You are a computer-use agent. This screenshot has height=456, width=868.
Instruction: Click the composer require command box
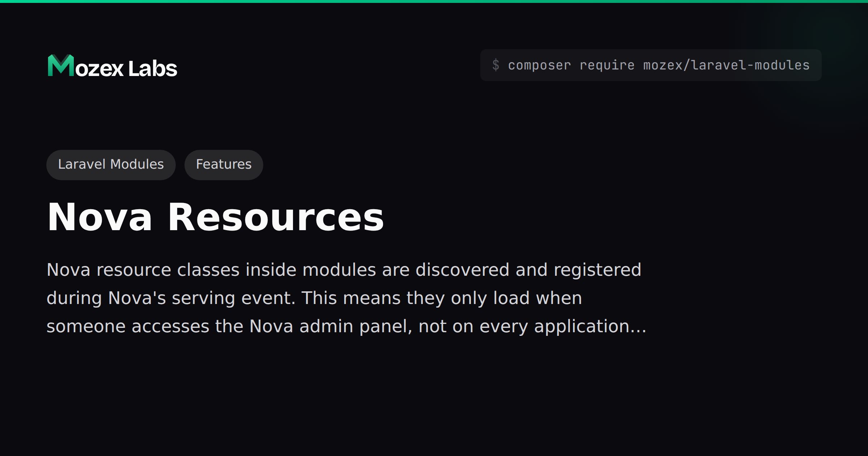point(651,65)
